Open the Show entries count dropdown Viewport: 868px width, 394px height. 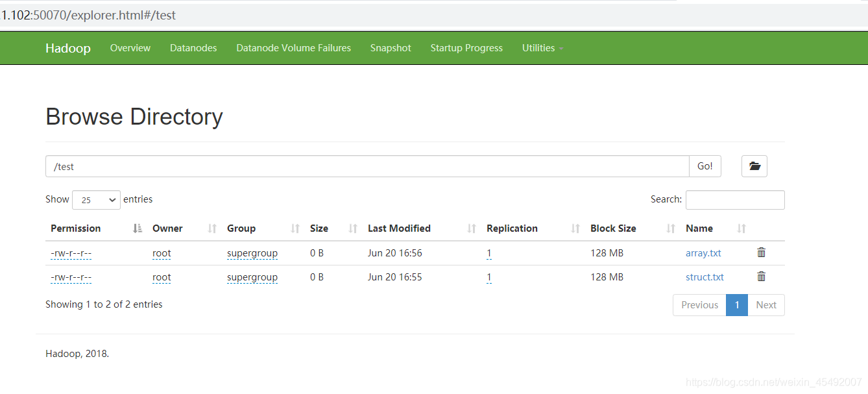pyautogui.click(x=96, y=200)
